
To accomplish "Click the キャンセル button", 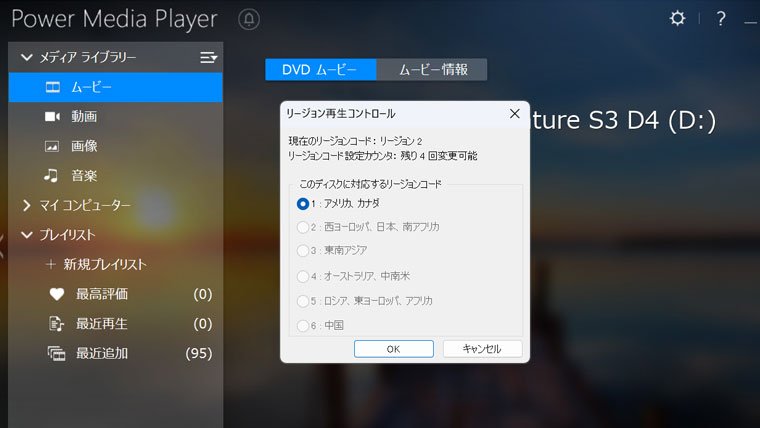I will [482, 349].
